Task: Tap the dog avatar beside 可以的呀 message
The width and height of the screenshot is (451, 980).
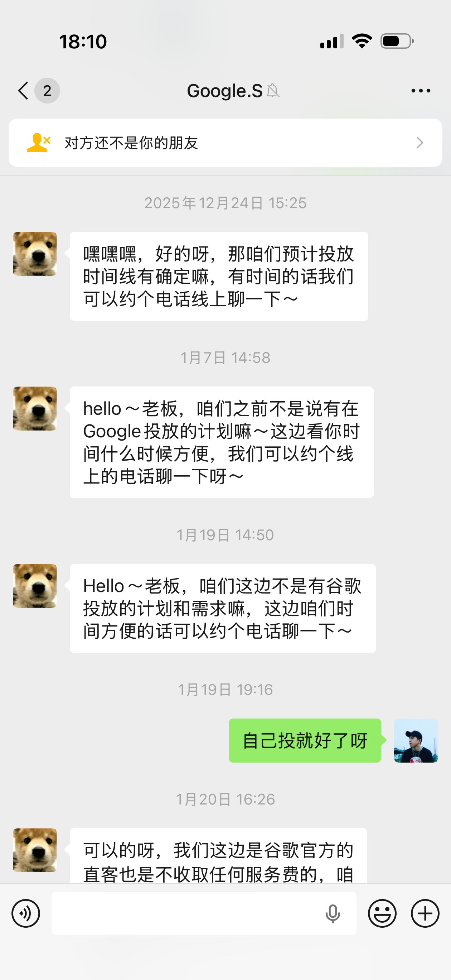Action: 35,850
